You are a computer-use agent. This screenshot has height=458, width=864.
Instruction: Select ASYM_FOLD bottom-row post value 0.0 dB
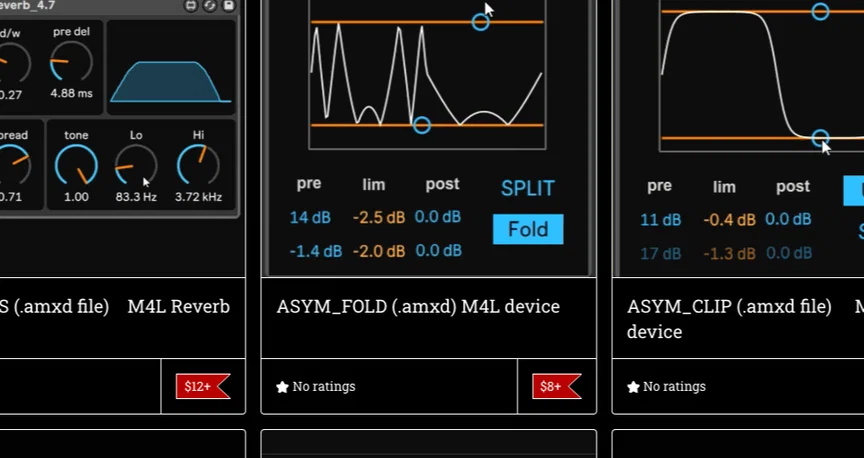coord(438,251)
